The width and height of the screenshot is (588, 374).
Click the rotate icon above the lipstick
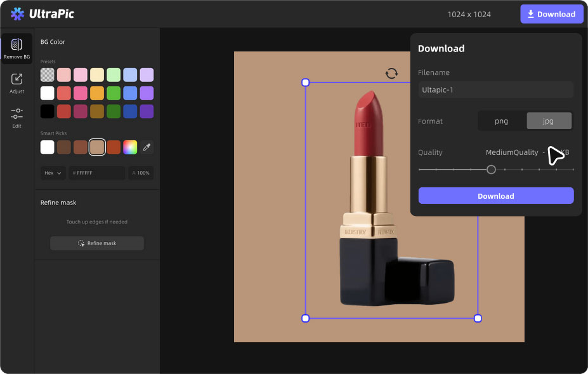[x=391, y=73]
